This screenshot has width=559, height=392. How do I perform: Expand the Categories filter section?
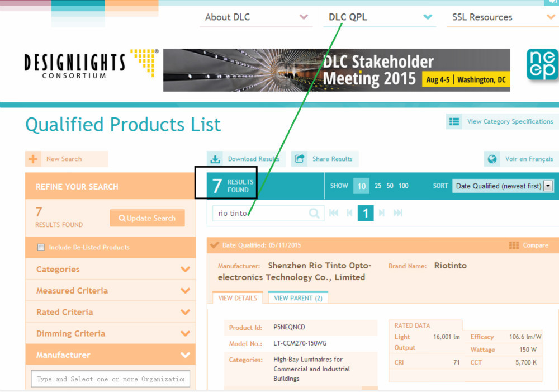point(111,270)
